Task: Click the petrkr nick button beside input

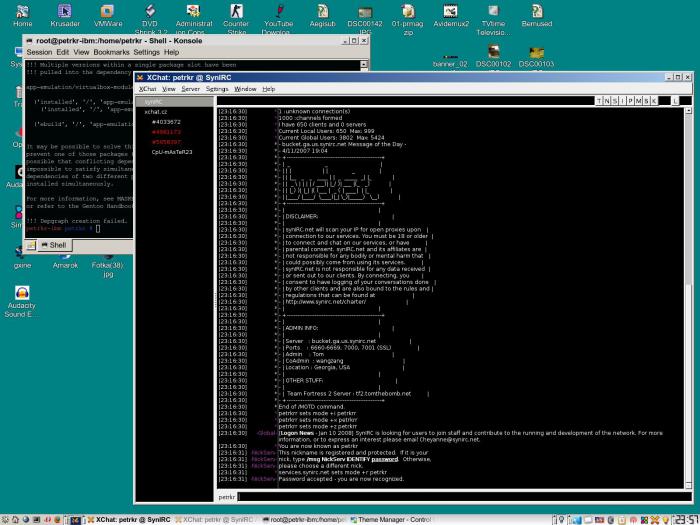Action: (x=227, y=496)
